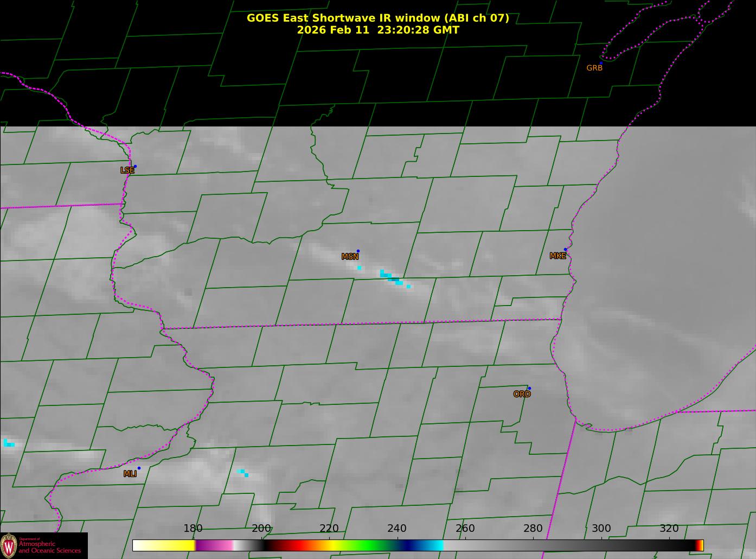Click the 260 tick label on color bar
756x559 pixels.
pyautogui.click(x=465, y=529)
